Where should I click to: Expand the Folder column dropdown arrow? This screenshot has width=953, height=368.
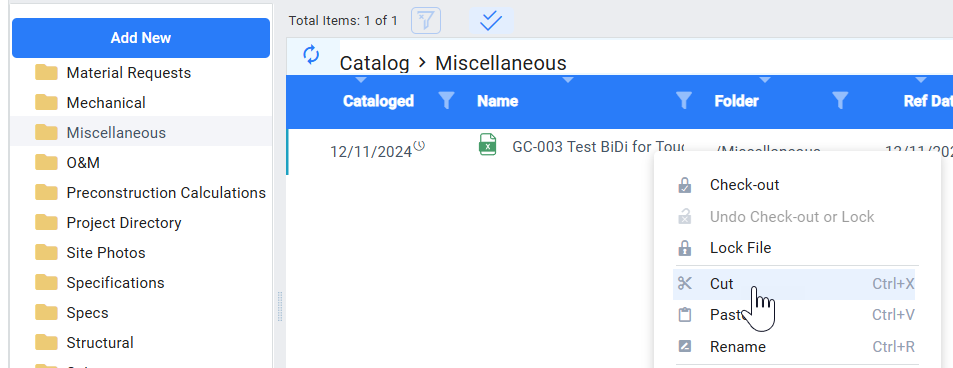click(765, 80)
